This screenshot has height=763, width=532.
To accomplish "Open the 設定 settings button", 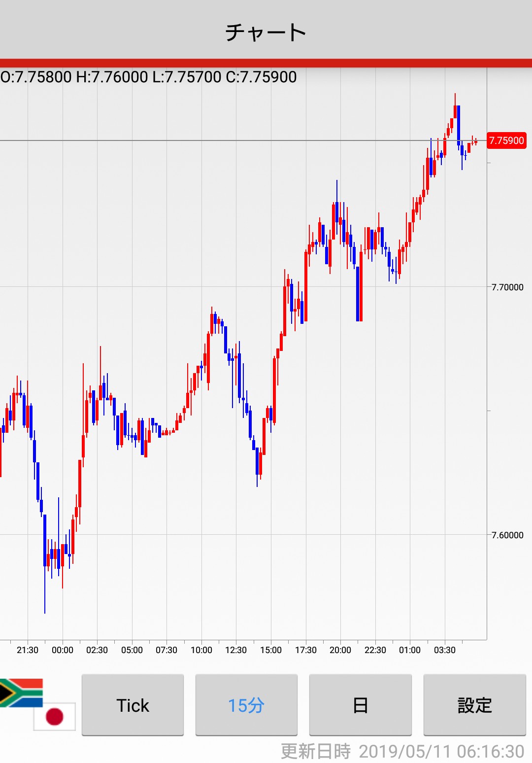I will click(x=474, y=705).
